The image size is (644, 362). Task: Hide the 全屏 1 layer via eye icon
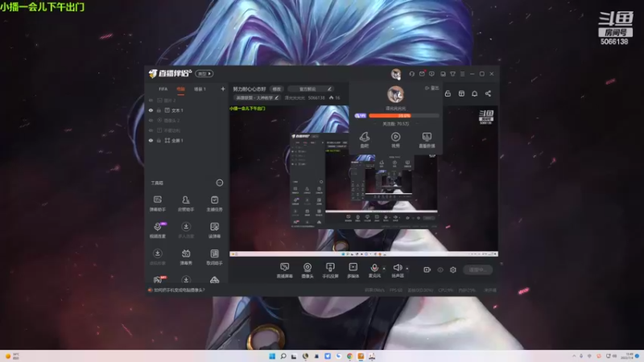click(x=151, y=140)
